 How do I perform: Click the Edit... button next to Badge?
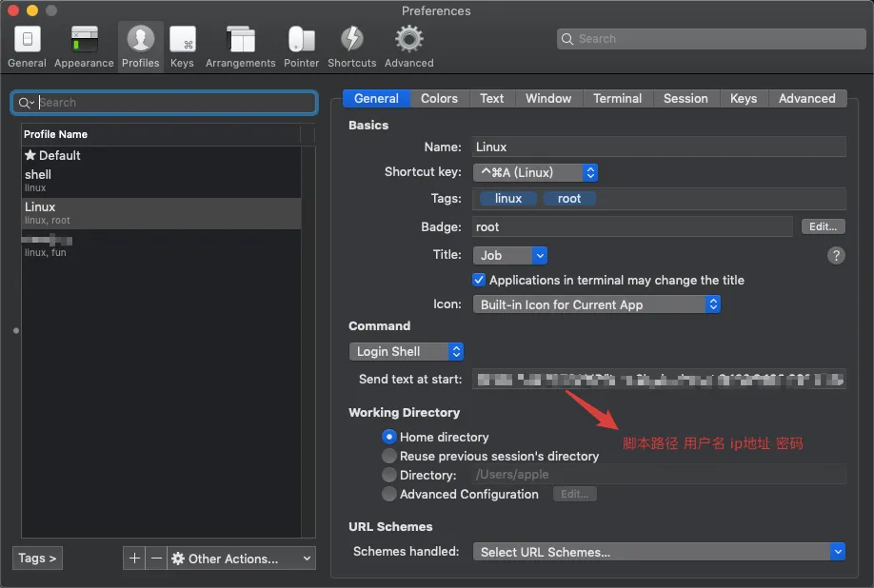click(x=824, y=226)
